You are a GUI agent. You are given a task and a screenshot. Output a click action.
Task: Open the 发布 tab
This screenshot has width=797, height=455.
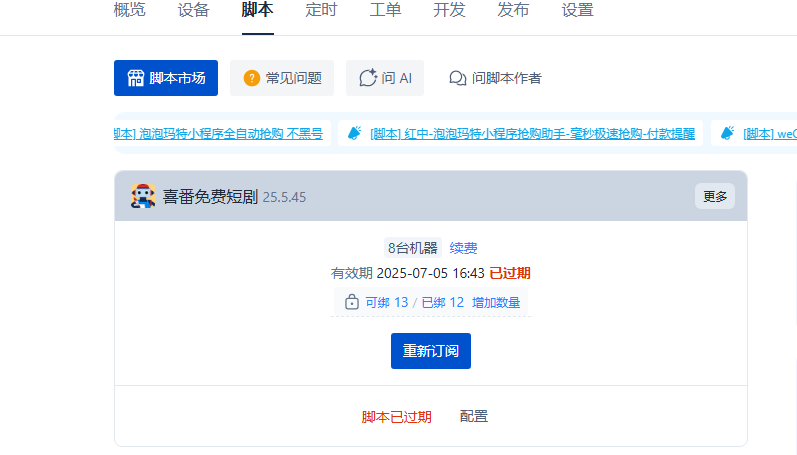coord(513,10)
